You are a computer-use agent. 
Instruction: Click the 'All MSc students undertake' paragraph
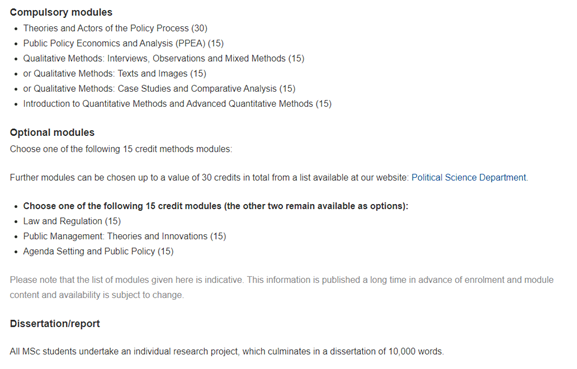click(227, 351)
